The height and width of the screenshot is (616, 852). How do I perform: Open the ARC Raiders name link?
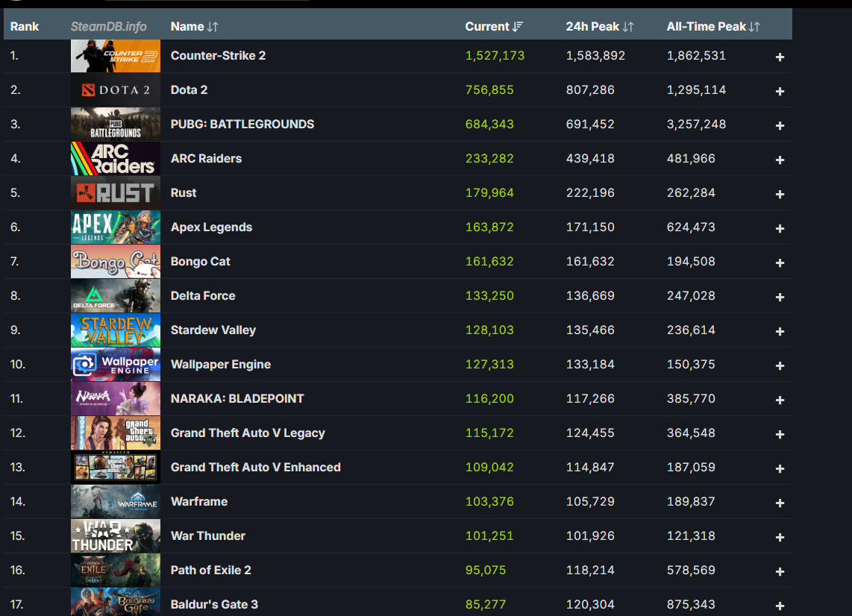click(x=206, y=158)
